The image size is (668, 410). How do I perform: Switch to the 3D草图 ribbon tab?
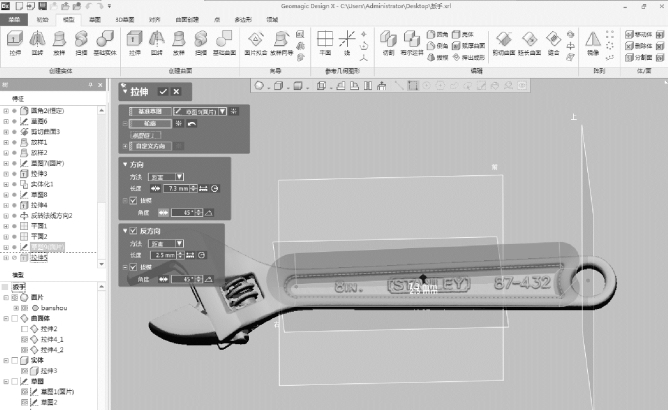(125, 20)
